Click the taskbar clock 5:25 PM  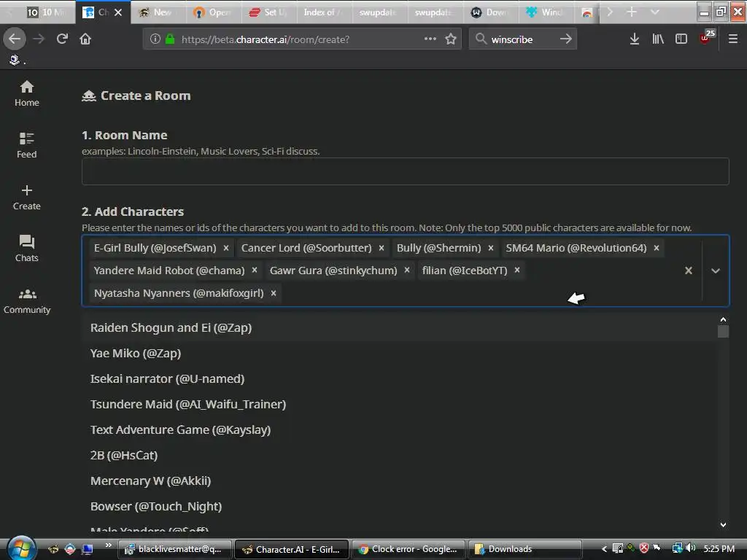point(719,548)
